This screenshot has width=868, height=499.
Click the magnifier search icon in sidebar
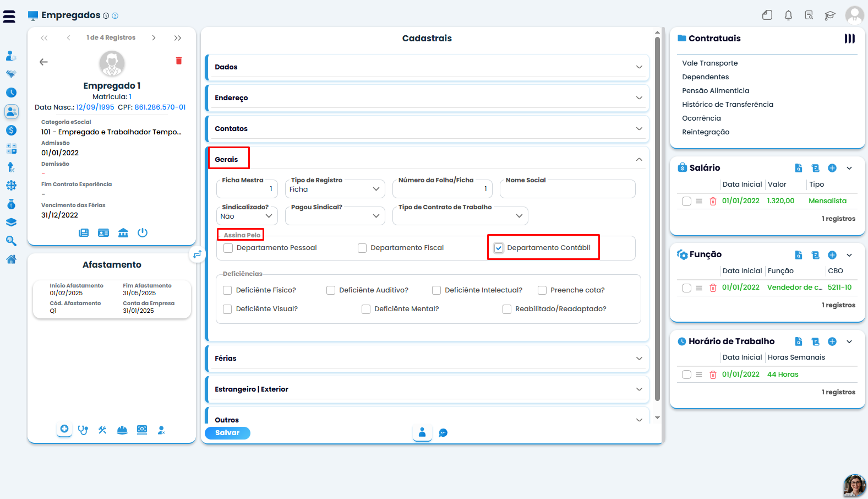11,241
